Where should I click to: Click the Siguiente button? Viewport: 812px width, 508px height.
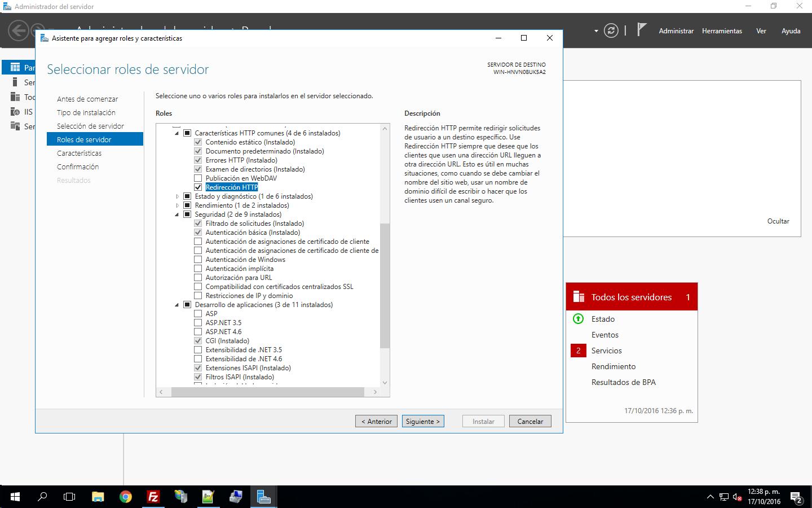[x=423, y=421]
